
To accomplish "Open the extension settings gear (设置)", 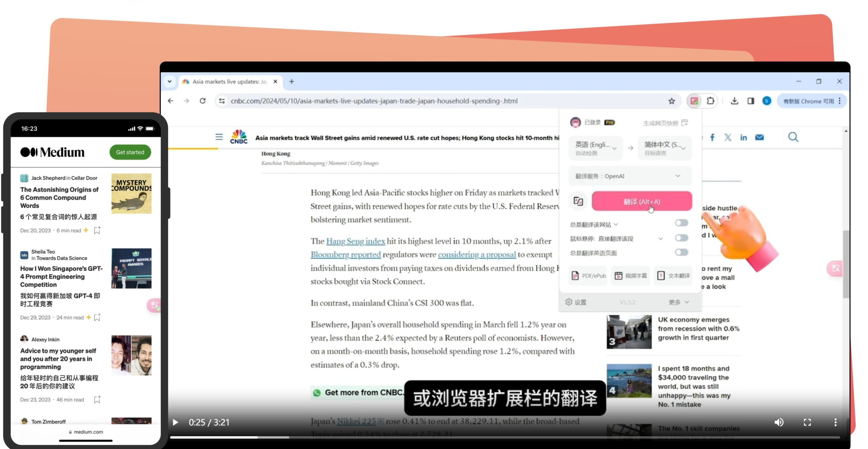I will click(x=576, y=302).
